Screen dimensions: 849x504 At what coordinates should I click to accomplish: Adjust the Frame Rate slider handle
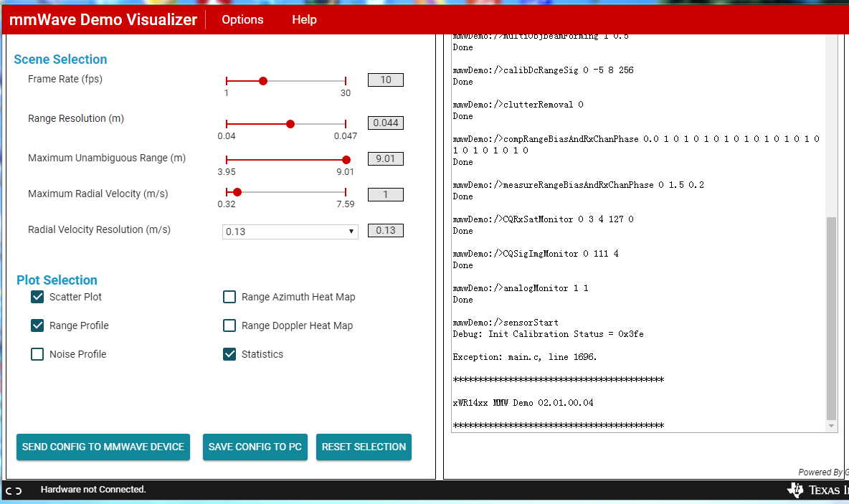click(x=263, y=81)
